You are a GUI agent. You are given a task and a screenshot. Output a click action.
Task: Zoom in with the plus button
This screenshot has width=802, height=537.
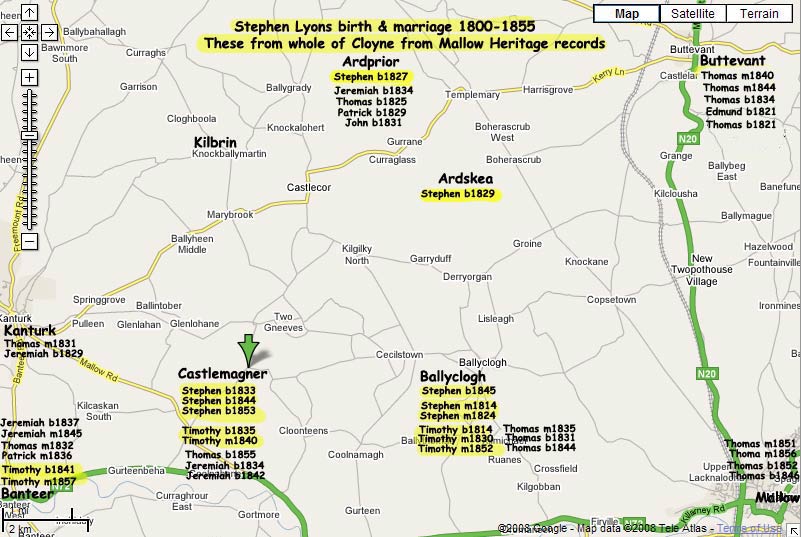tap(29, 77)
